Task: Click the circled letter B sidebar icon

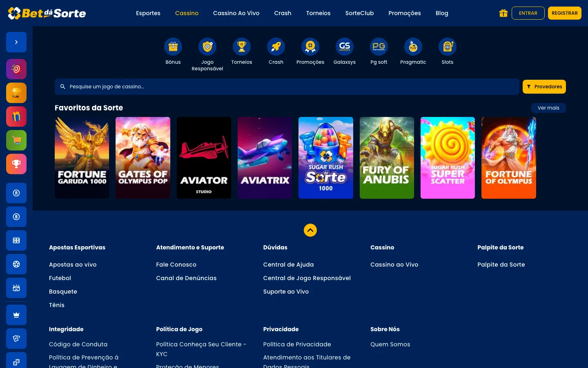Action: pyautogui.click(x=16, y=217)
